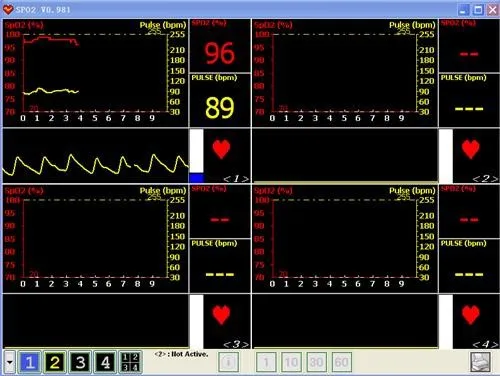Click the channel 3 pulse dashes readout
The height and width of the screenshot is (376, 500).
(x=220, y=274)
